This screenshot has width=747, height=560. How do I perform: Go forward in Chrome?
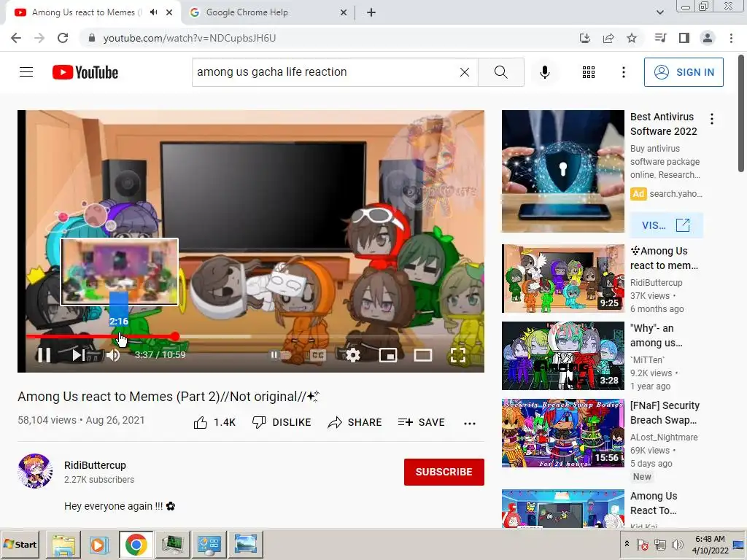coord(39,38)
